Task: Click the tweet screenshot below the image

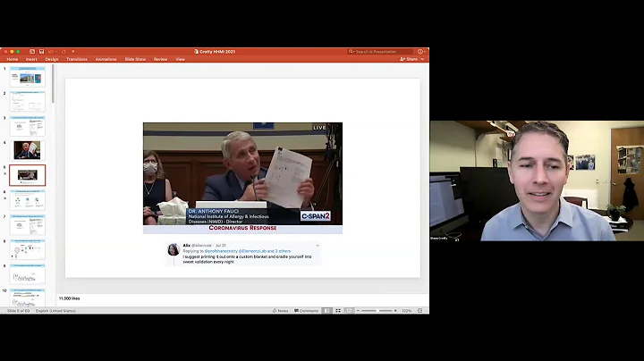Action: pyautogui.click(x=242, y=254)
